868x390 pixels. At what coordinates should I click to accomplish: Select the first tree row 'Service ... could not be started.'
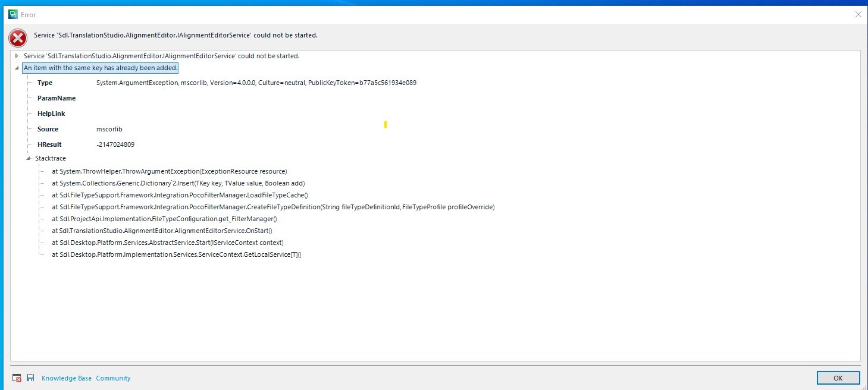[x=162, y=56]
